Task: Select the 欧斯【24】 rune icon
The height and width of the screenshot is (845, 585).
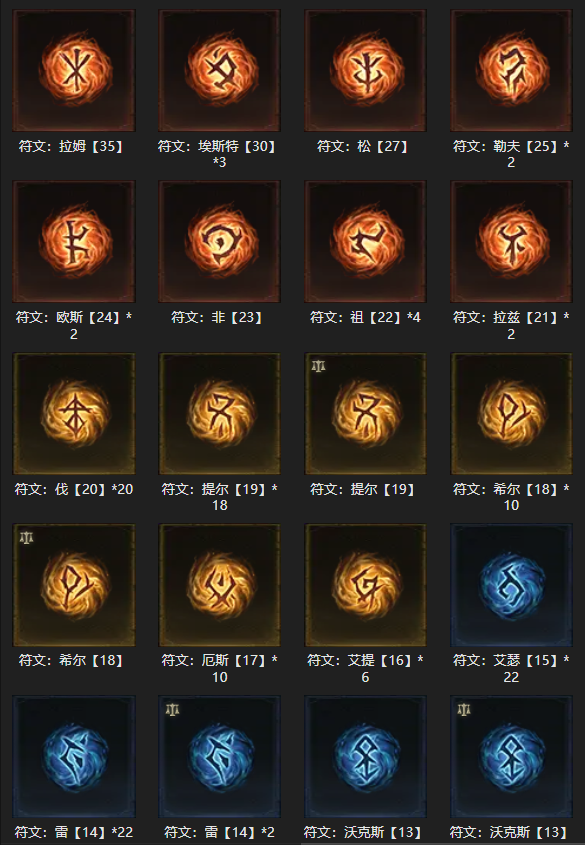Action: point(74,241)
